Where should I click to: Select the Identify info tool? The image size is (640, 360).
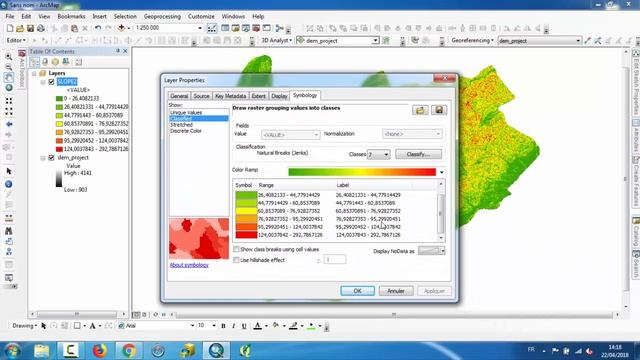point(9,184)
